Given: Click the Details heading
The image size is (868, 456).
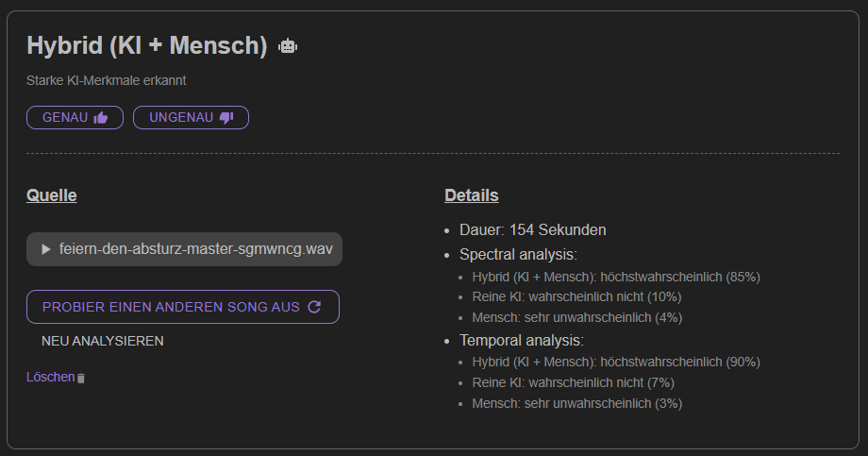Looking at the screenshot, I should [x=472, y=195].
